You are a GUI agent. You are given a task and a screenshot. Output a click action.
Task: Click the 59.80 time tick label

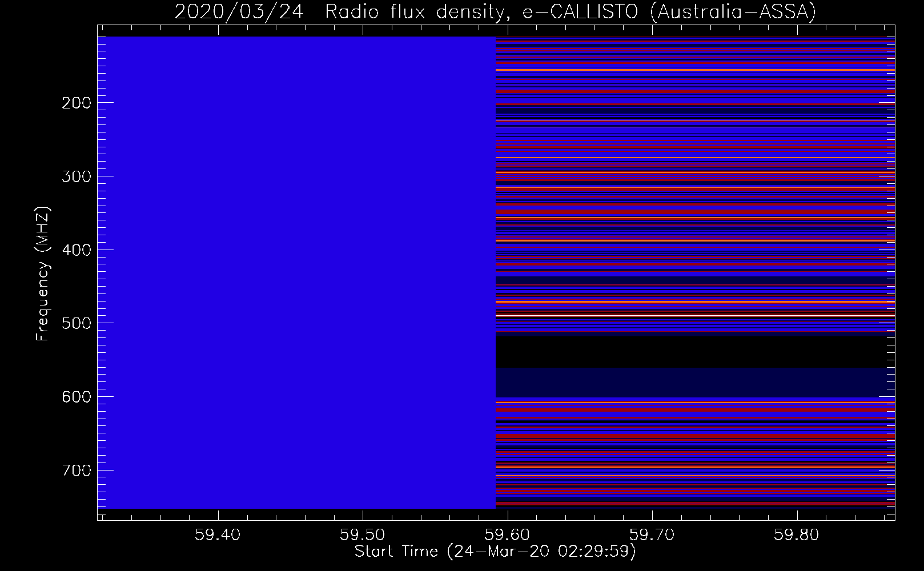click(x=797, y=535)
